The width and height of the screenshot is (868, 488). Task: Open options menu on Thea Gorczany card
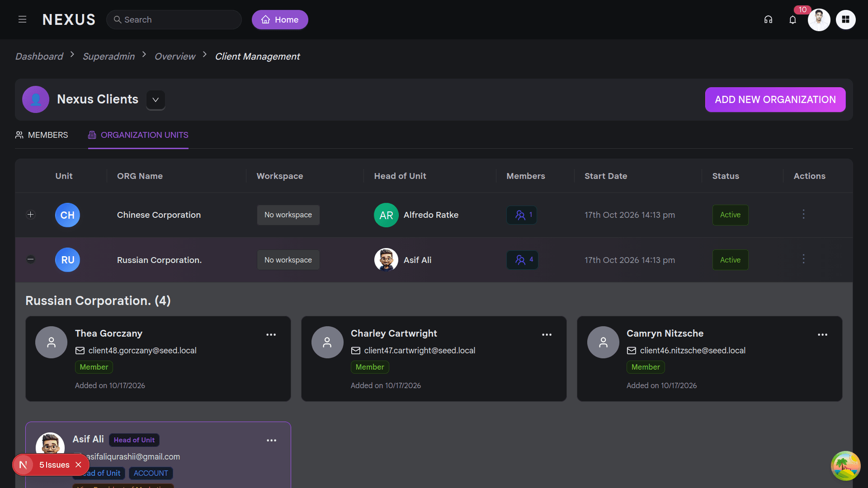click(271, 334)
